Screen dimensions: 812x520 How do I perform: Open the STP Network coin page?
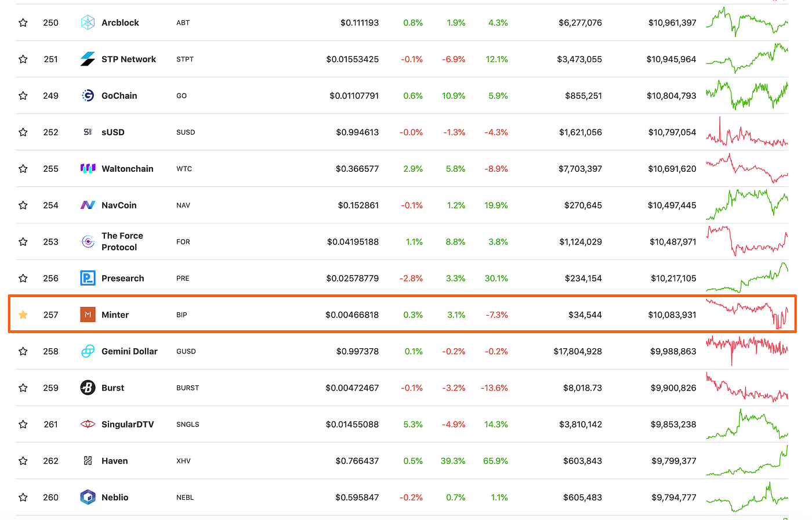(x=129, y=59)
